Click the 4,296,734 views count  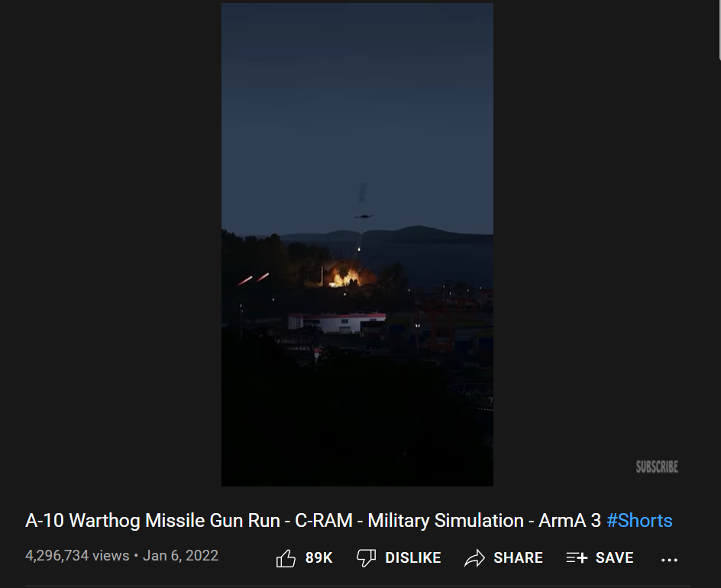pos(77,555)
